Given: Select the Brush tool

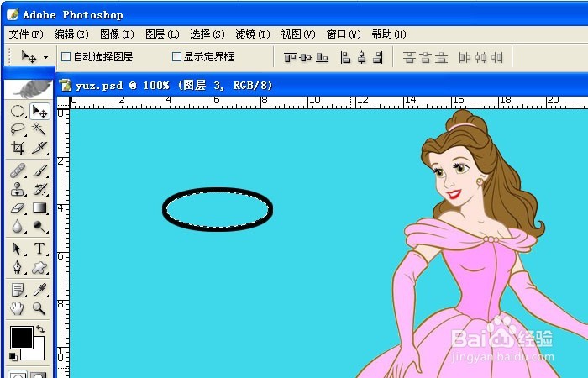Looking at the screenshot, I should 39,171.
